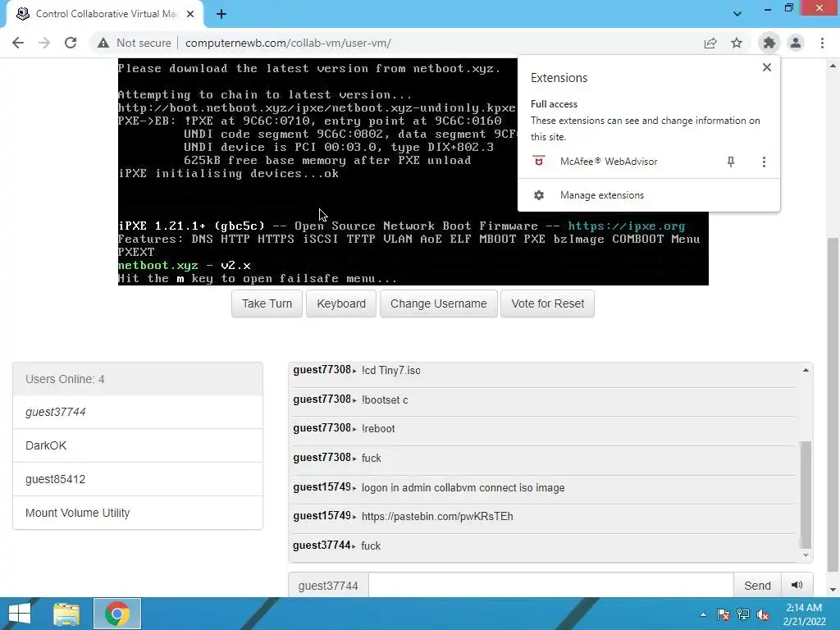The height and width of the screenshot is (630, 840).
Task: Open McAfee WebAdvisor more actions menu
Action: coord(764,162)
